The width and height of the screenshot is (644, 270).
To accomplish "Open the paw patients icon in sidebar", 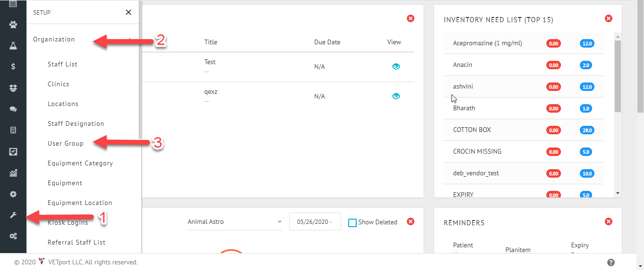I will [13, 25].
